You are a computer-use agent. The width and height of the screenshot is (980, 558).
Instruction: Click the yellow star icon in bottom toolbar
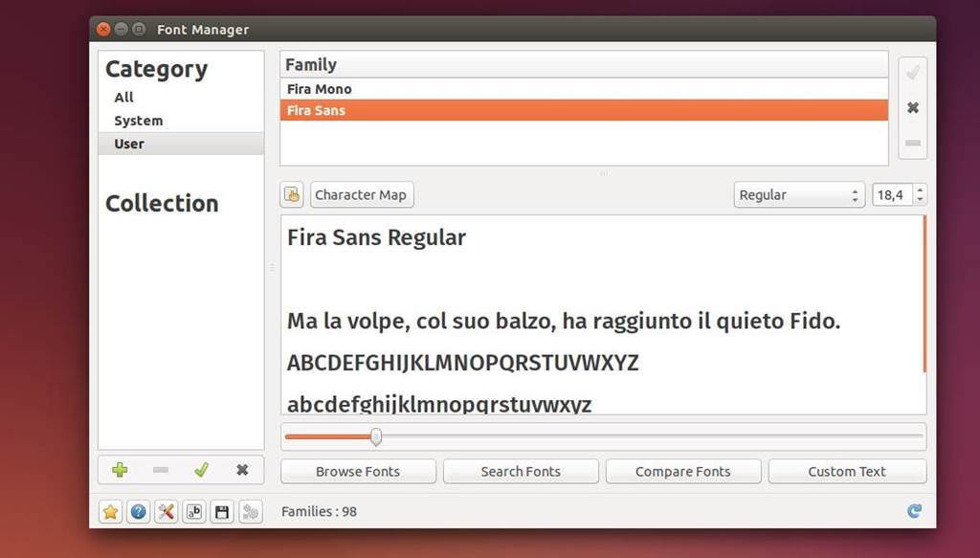(111, 512)
